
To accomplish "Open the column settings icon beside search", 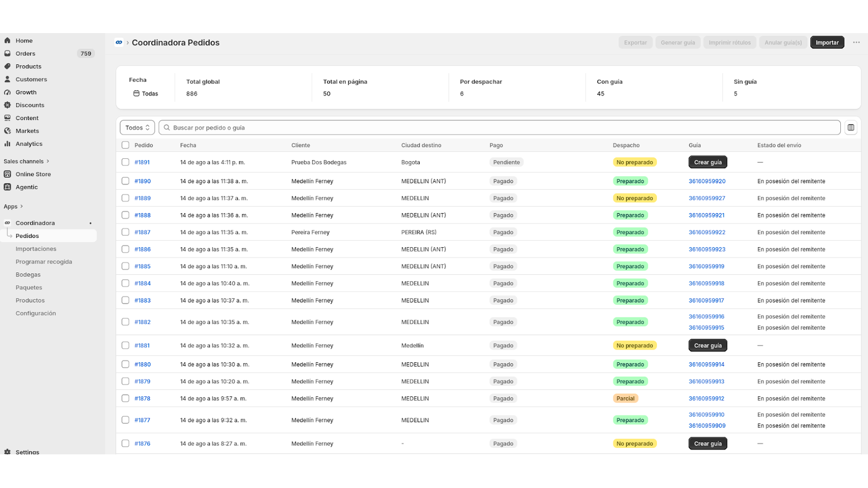I will [x=851, y=127].
